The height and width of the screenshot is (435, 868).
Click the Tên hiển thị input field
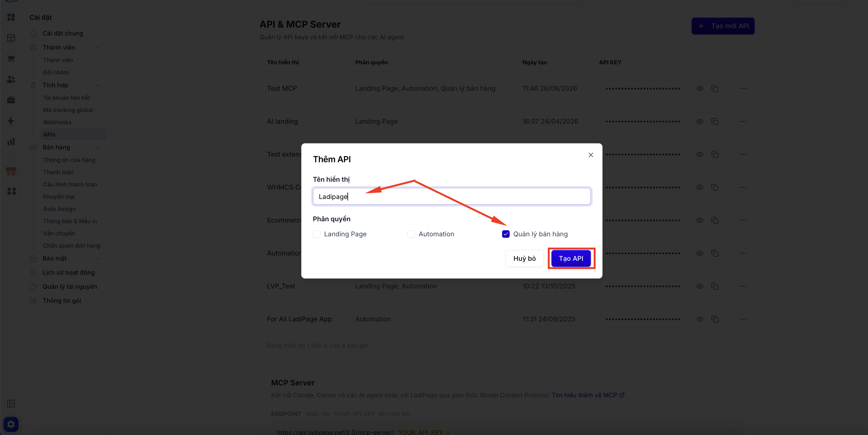(452, 196)
